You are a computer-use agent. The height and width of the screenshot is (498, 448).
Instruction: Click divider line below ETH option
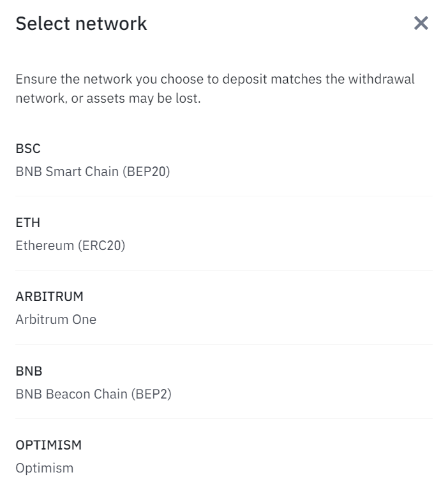tap(223, 270)
